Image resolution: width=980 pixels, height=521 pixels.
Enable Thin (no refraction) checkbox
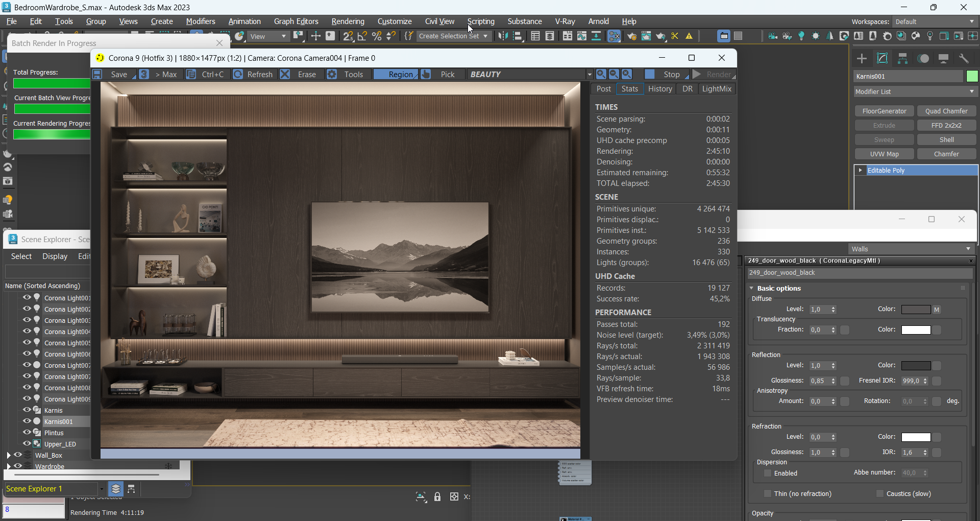tap(768, 494)
